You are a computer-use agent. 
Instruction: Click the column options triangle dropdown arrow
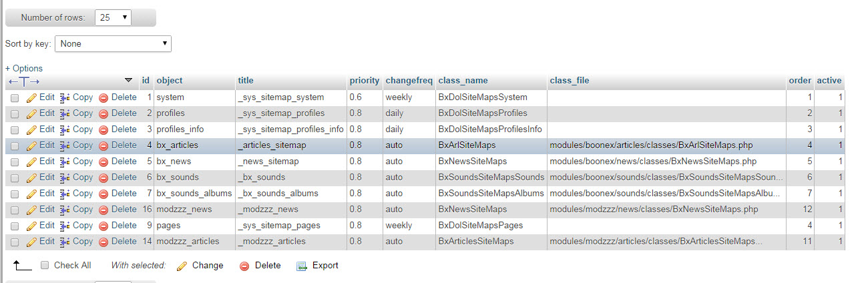129,81
